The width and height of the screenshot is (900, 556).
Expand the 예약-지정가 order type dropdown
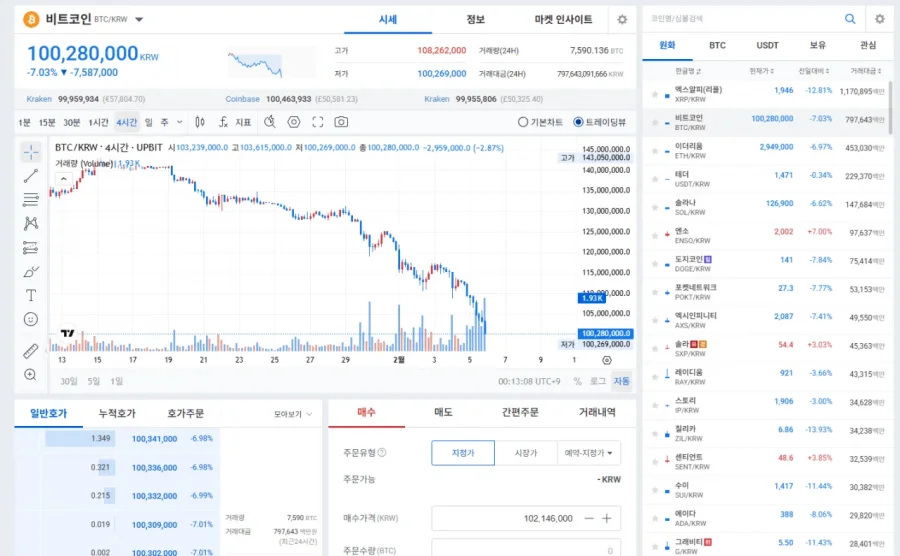click(x=588, y=453)
